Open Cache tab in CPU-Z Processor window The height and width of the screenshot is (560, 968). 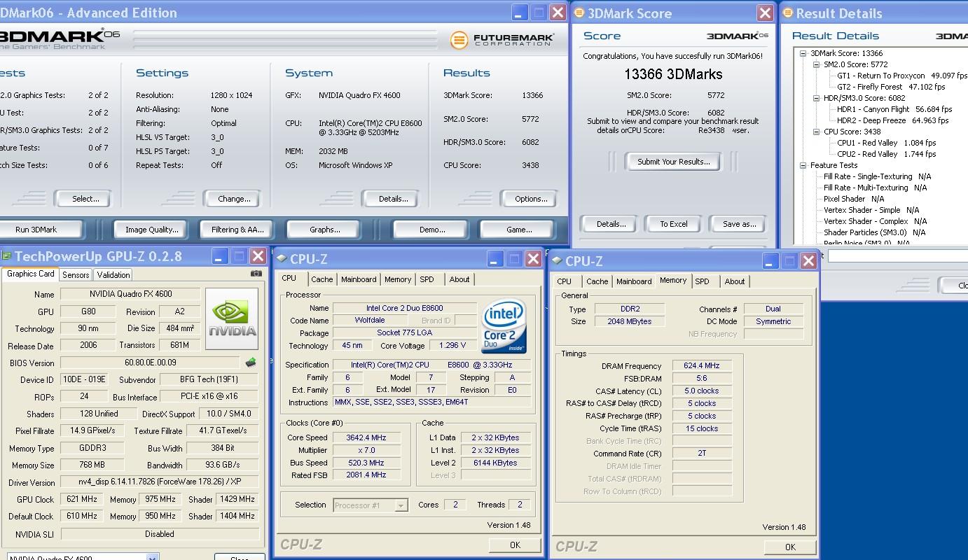pyautogui.click(x=322, y=279)
